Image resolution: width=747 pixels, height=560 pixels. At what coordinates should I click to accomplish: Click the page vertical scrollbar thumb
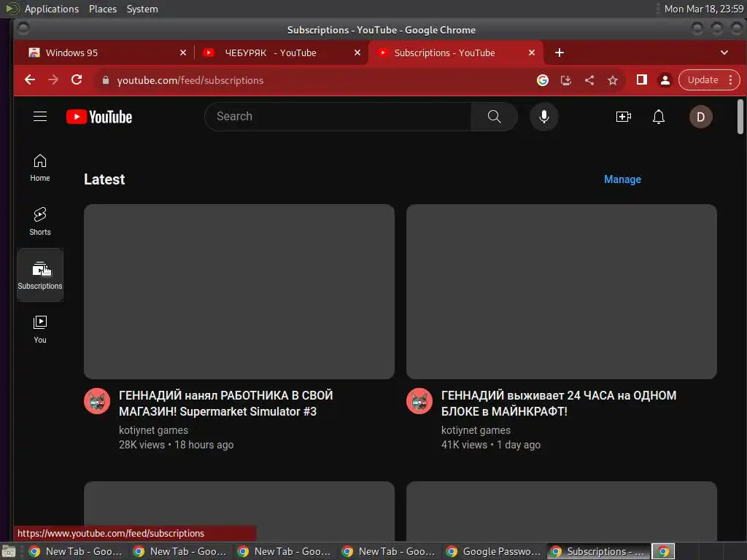740,117
